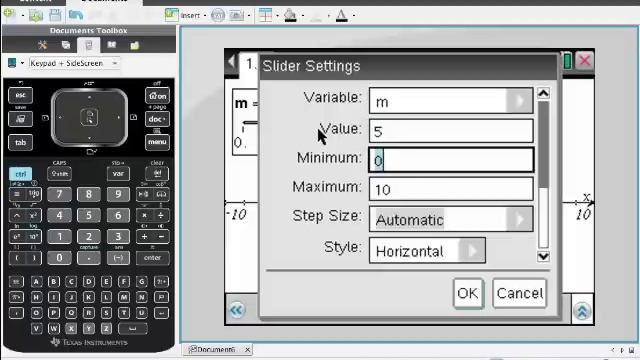Click the number 0 key on keypad

(x=59, y=258)
